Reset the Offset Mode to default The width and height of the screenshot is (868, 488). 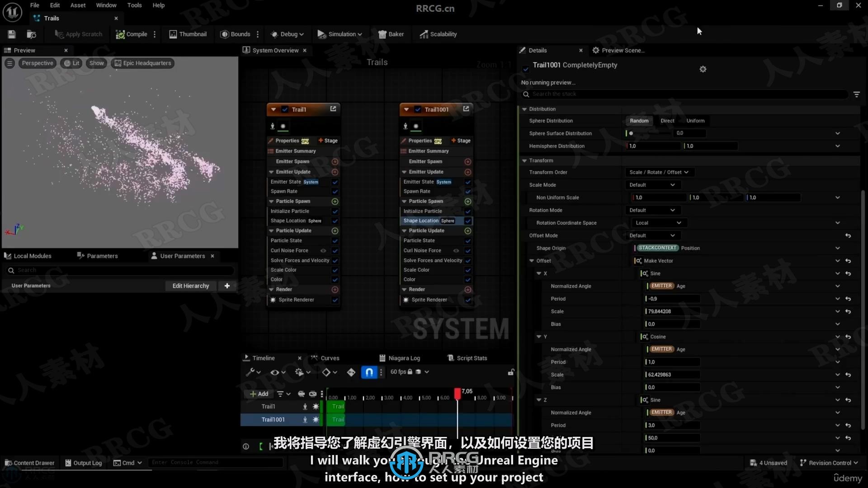848,235
